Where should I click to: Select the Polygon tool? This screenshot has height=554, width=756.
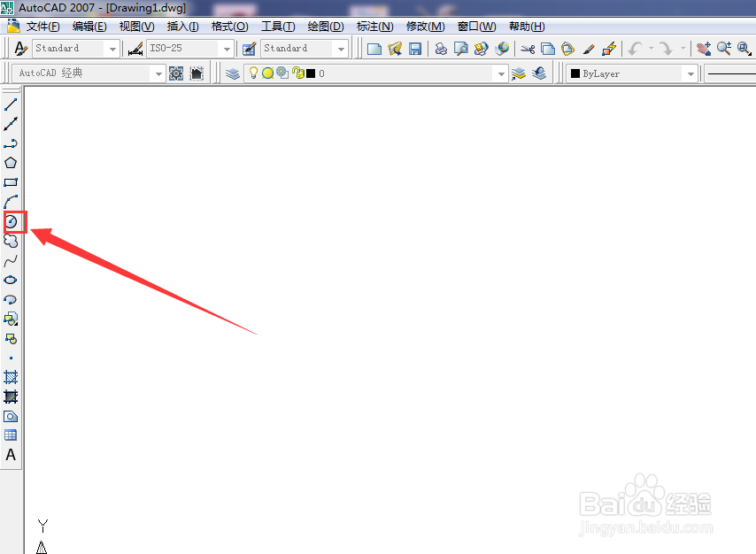tap(11, 163)
